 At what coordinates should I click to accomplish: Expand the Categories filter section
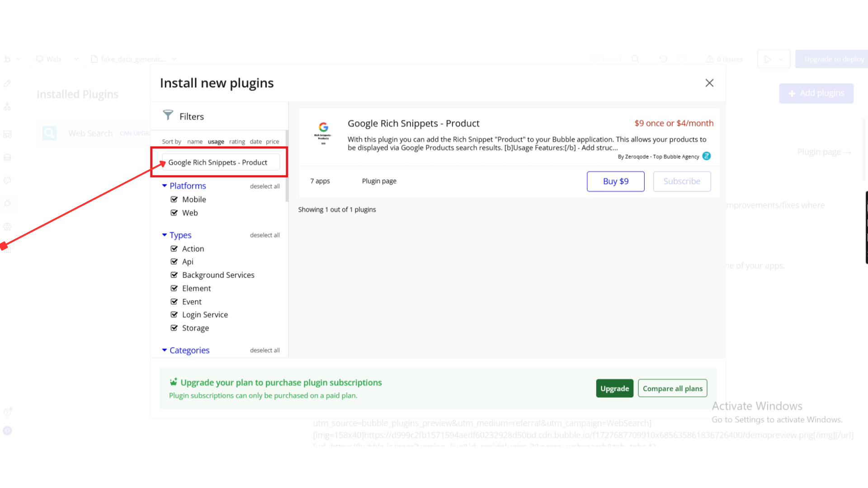pyautogui.click(x=165, y=350)
